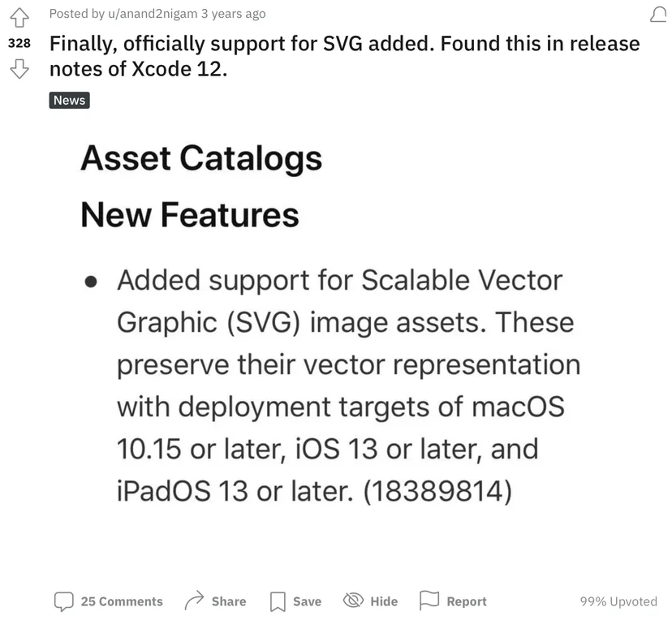The image size is (672, 620).
Task: Click the bookmark save icon
Action: (278, 601)
